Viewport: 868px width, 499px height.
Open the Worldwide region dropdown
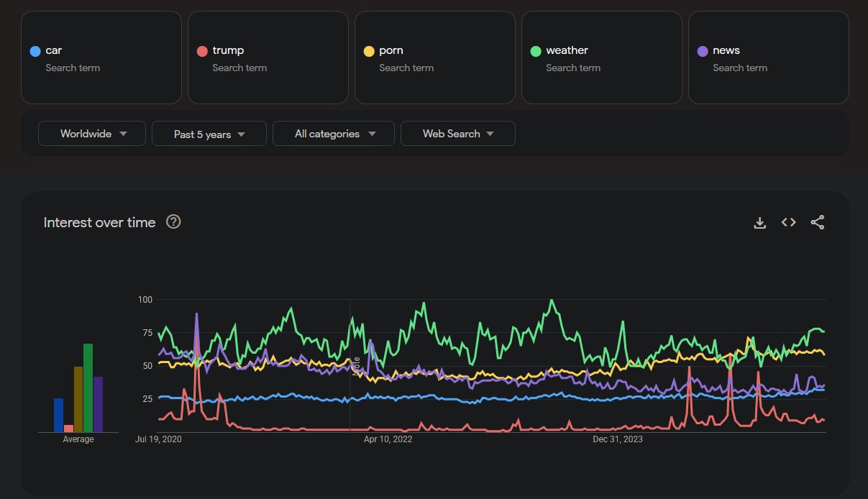(x=92, y=134)
